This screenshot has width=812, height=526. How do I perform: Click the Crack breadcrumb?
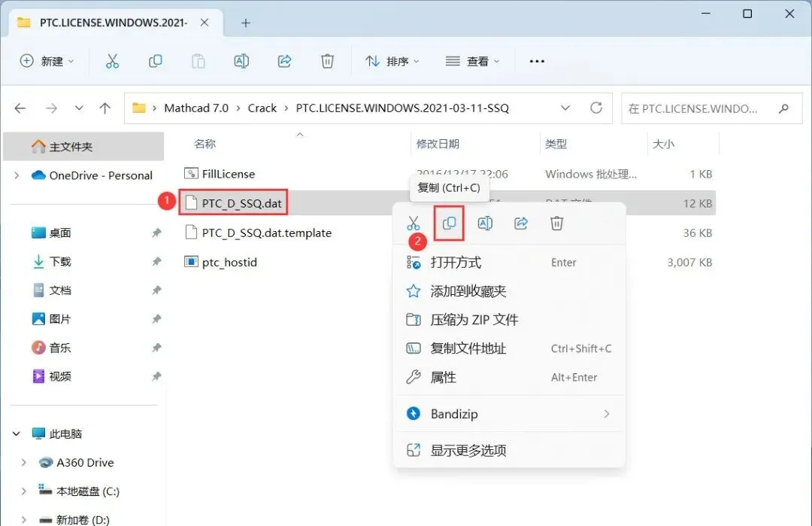coord(262,108)
